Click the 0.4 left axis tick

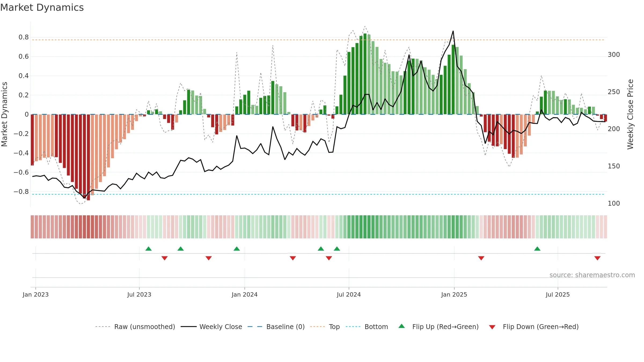24,76
